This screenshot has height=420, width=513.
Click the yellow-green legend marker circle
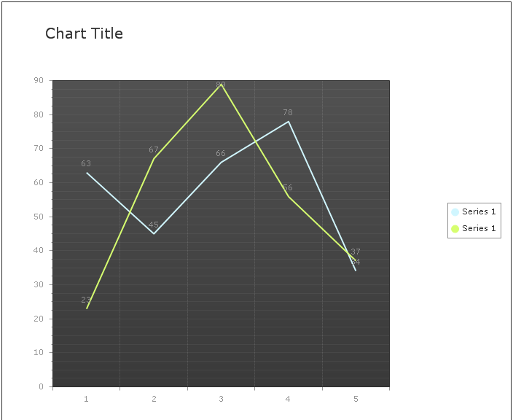click(x=455, y=229)
